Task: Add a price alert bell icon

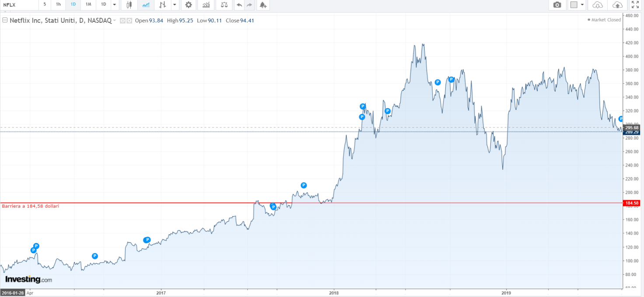Action: click(263, 5)
